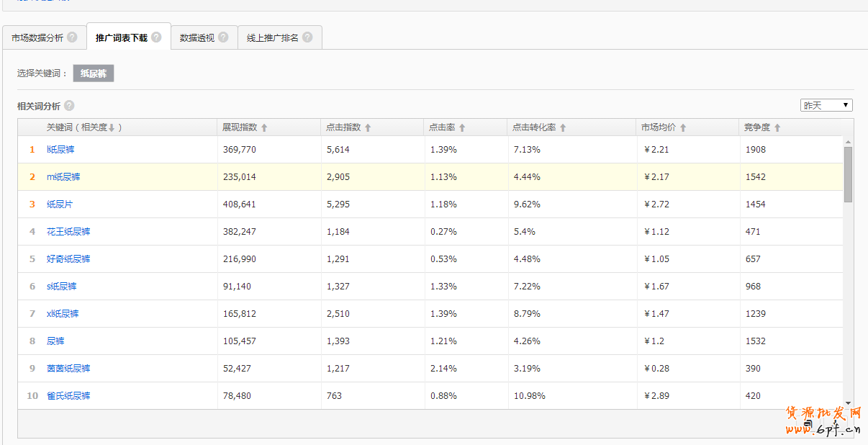Sort by 点击率 arrow icon
Viewport: 868px width, 445px height.
point(462,127)
